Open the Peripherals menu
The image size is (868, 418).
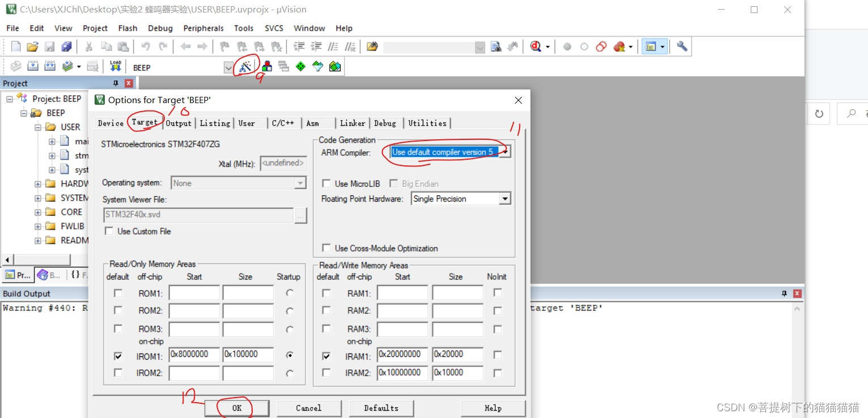[x=203, y=28]
